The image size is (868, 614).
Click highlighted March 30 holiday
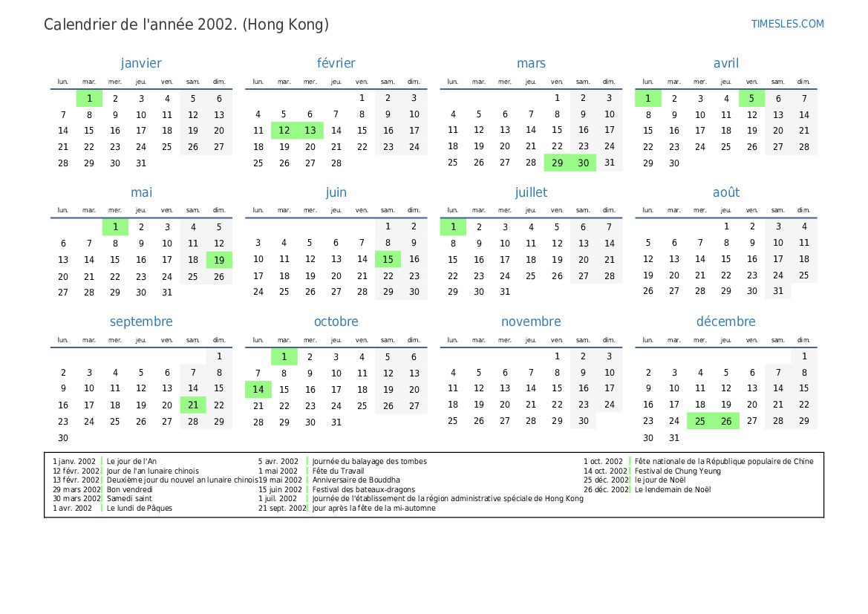coord(583,163)
